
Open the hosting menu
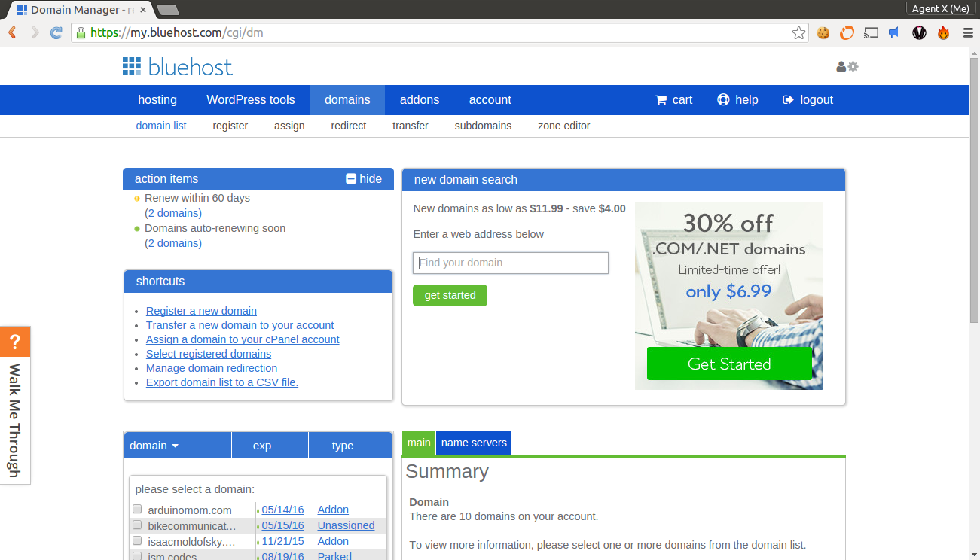[157, 100]
